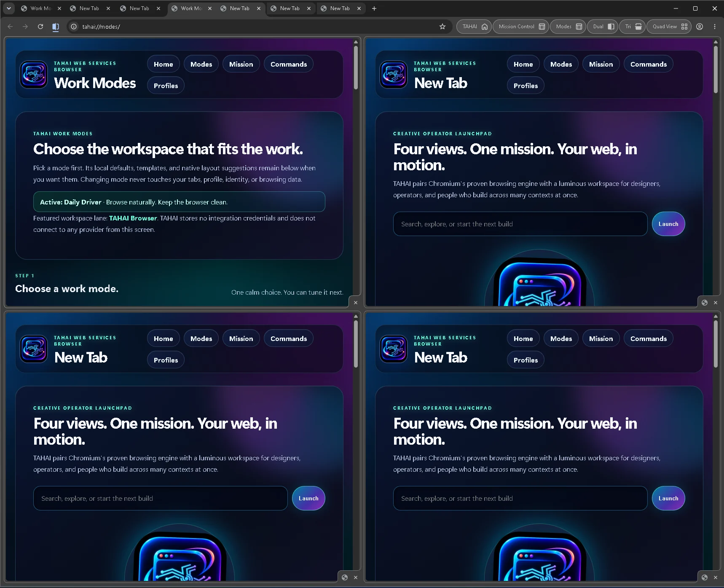Viewport: 724px width, 588px height.
Task: Click Modes in the bottom-right pane
Action: [561, 338]
